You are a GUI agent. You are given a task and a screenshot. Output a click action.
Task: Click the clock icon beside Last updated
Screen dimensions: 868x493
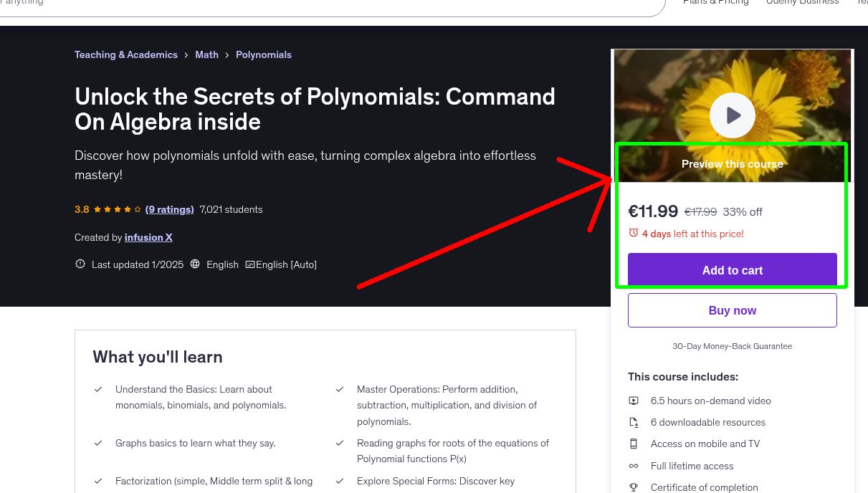pyautogui.click(x=80, y=264)
